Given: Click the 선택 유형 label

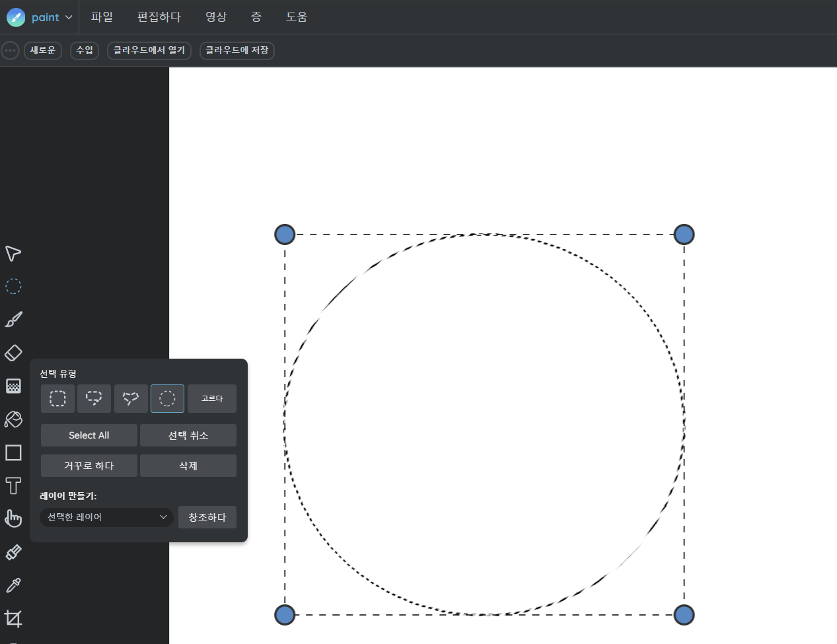Looking at the screenshot, I should pos(58,374).
